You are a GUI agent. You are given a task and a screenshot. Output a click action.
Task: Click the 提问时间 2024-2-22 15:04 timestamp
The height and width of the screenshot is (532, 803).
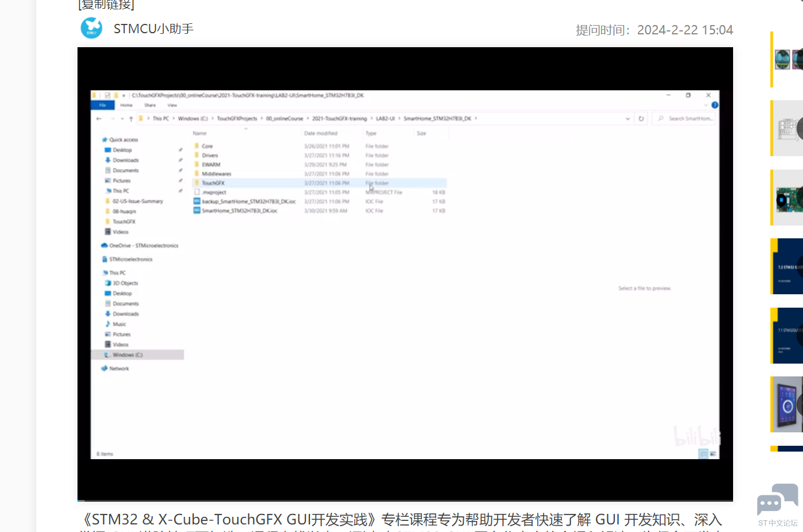click(654, 30)
